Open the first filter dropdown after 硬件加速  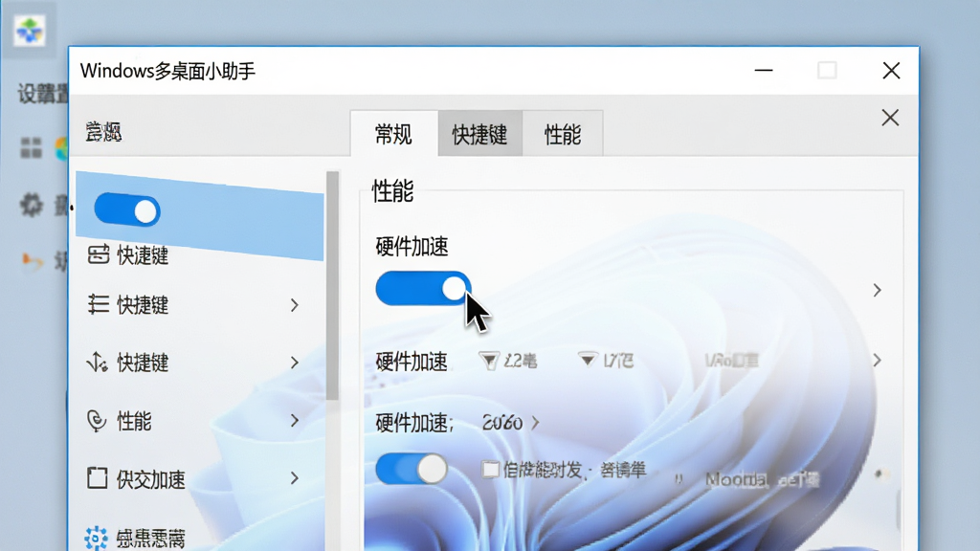(489, 361)
